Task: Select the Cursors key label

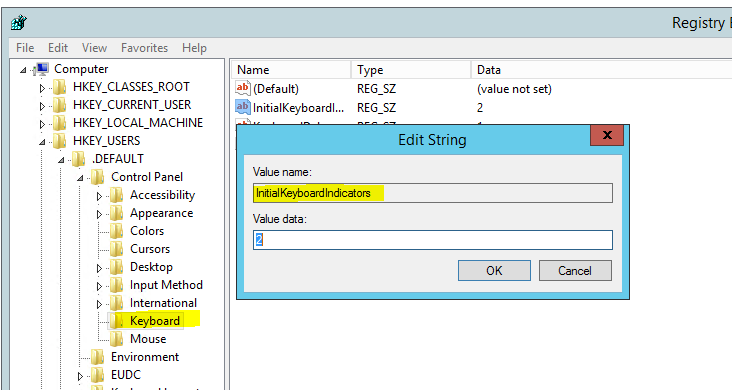Action: click(150, 249)
